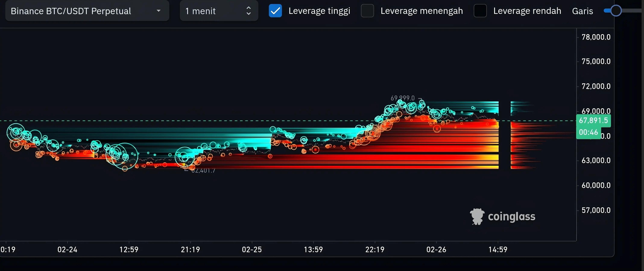Image resolution: width=644 pixels, height=271 pixels.
Task: Click the 22:19 time axis marker
Action: click(x=375, y=249)
